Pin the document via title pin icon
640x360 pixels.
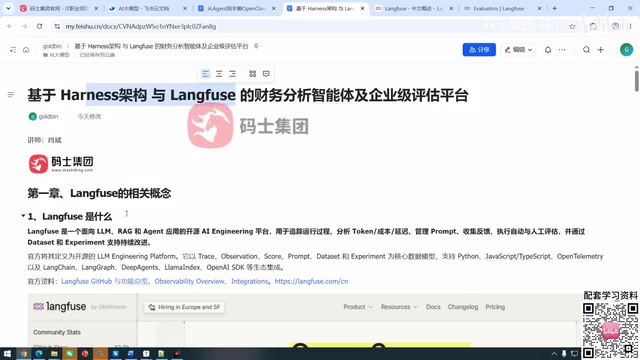pos(256,46)
